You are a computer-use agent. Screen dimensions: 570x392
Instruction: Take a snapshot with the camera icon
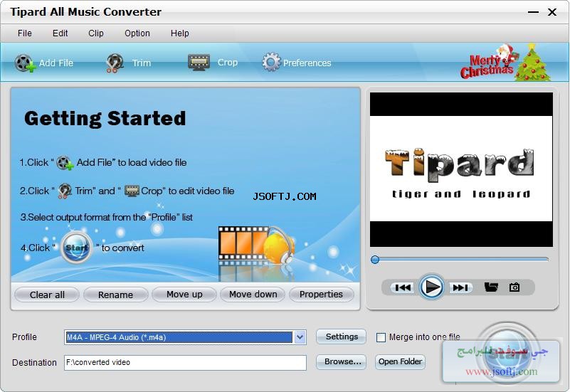tap(514, 287)
